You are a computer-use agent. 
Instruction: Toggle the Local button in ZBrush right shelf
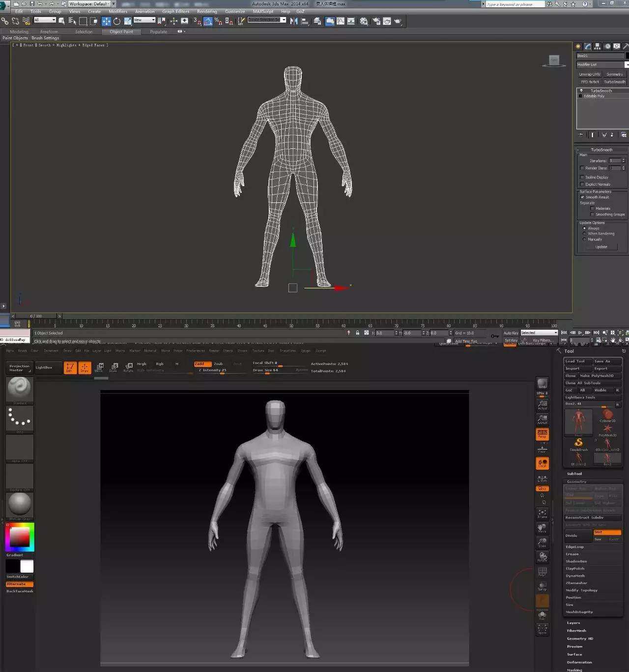542,463
